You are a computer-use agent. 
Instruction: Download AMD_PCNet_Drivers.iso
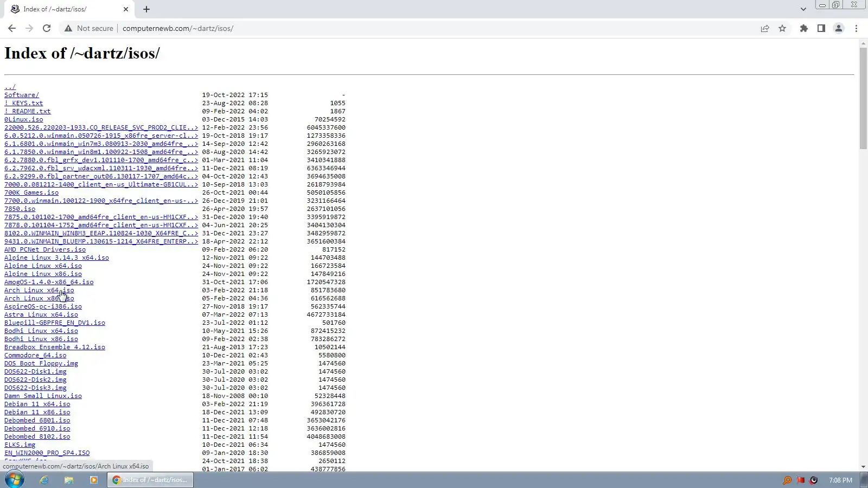tap(45, 249)
